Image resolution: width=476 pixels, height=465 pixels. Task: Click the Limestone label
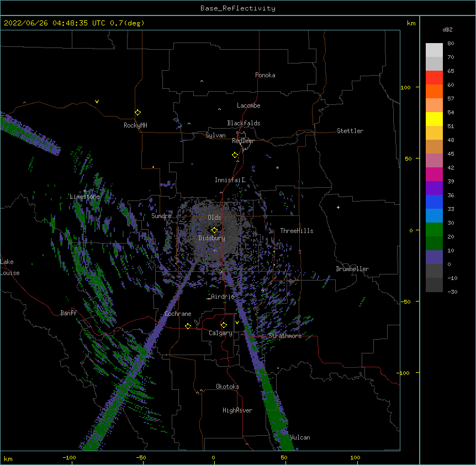pyautogui.click(x=84, y=197)
